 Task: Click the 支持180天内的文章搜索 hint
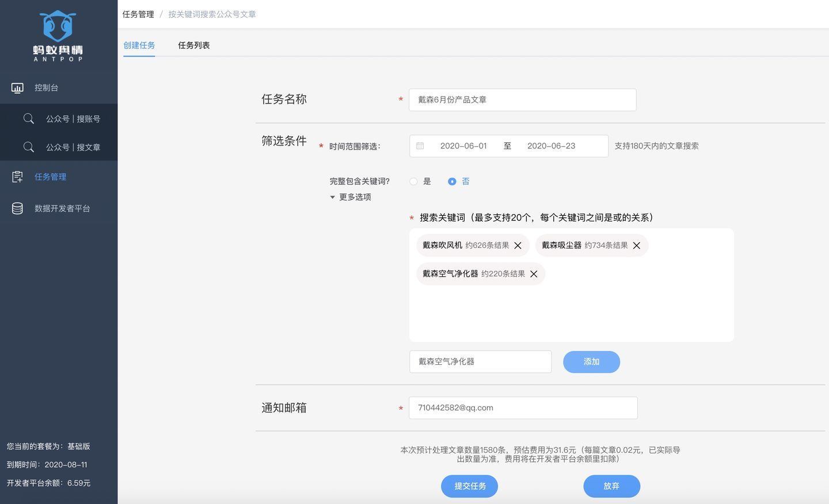(x=656, y=146)
